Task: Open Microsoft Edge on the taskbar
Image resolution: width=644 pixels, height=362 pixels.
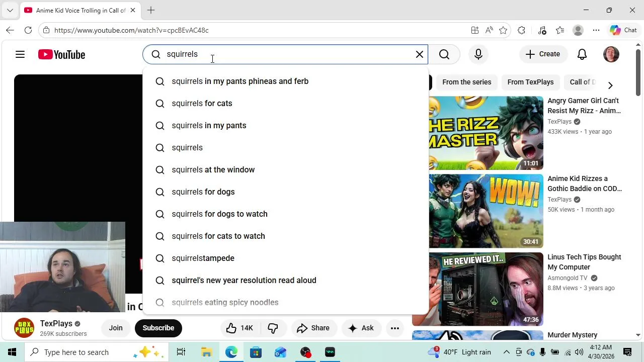Action: [231, 352]
